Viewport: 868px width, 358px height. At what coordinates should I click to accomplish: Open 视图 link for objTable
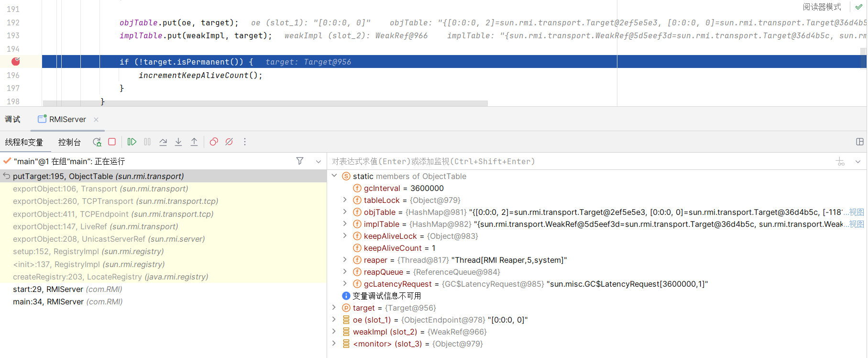coord(857,212)
